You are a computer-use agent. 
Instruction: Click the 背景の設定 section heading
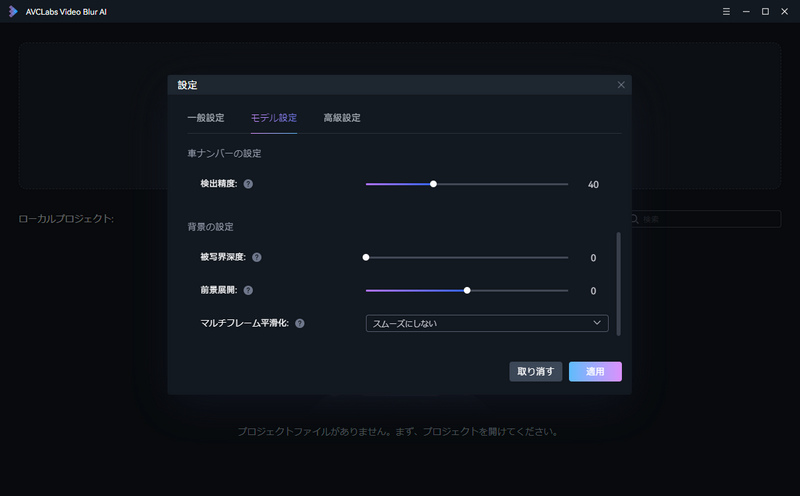point(210,227)
